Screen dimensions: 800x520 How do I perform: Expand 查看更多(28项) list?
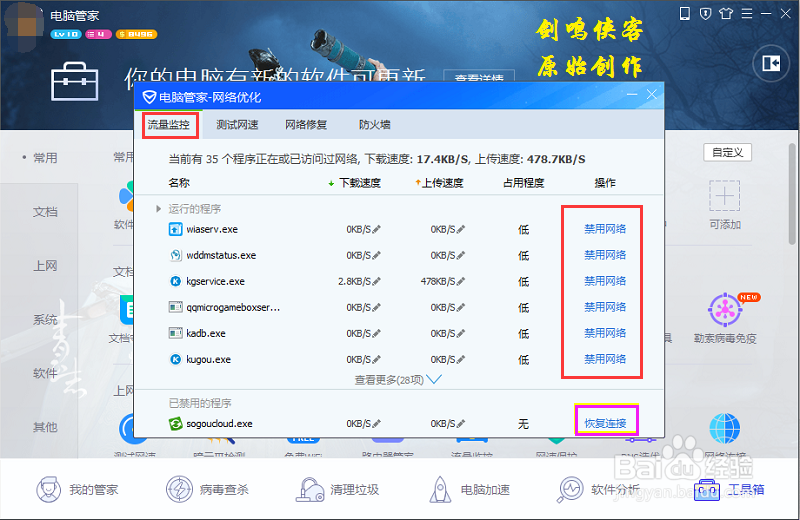(x=398, y=380)
